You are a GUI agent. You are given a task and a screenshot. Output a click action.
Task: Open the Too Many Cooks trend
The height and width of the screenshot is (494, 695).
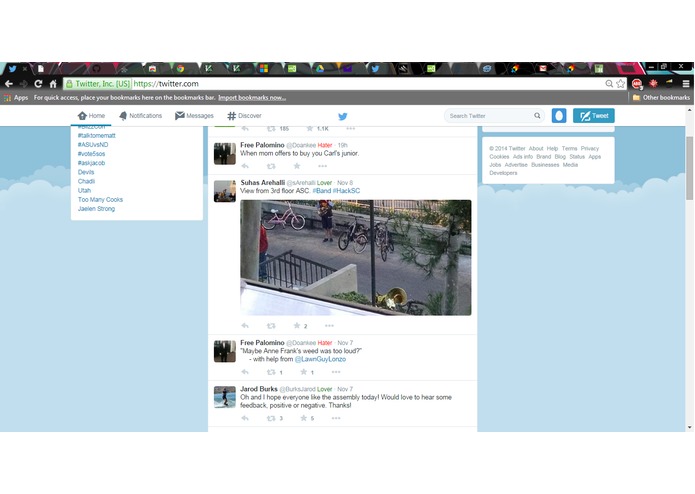(100, 199)
